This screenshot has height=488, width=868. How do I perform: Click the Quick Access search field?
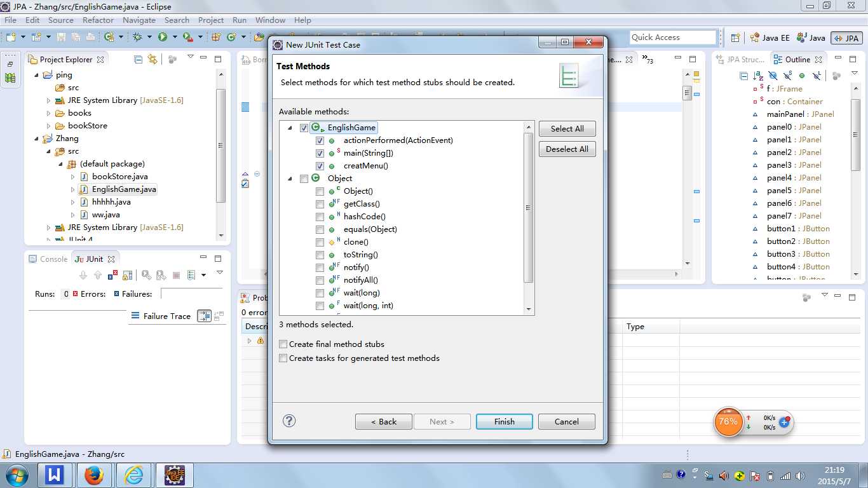[x=673, y=37]
